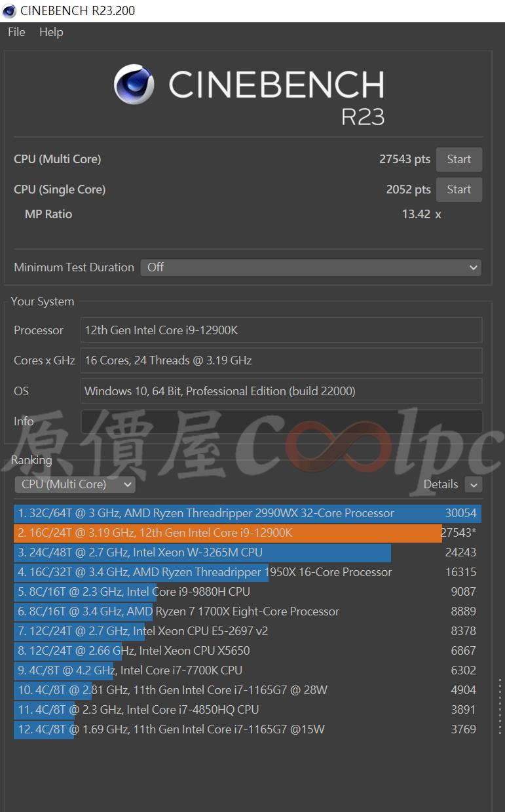Click the Cores x GHz field
The height and width of the screenshot is (812, 505).
pyautogui.click(x=281, y=360)
